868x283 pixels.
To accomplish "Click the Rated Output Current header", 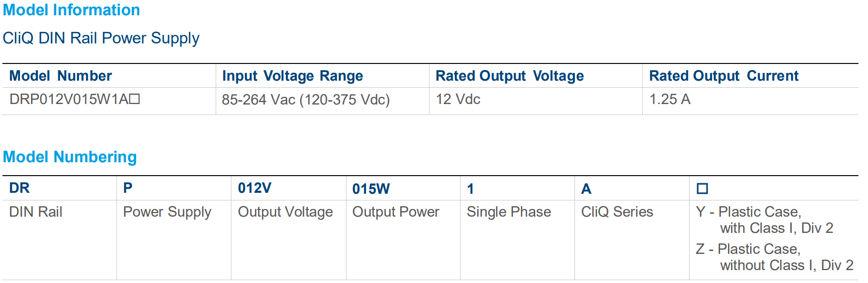I will [x=724, y=76].
